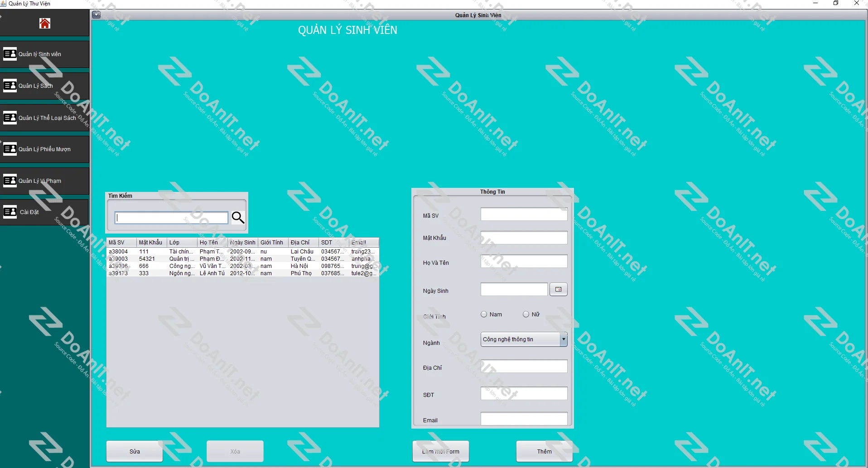Click the Làm mới Form button

coord(441,451)
